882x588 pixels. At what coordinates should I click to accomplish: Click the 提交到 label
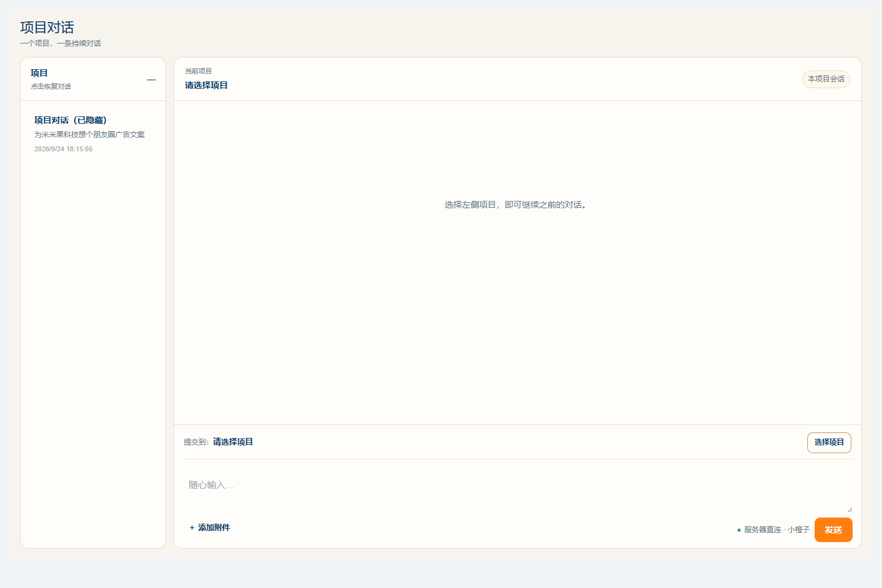click(196, 442)
